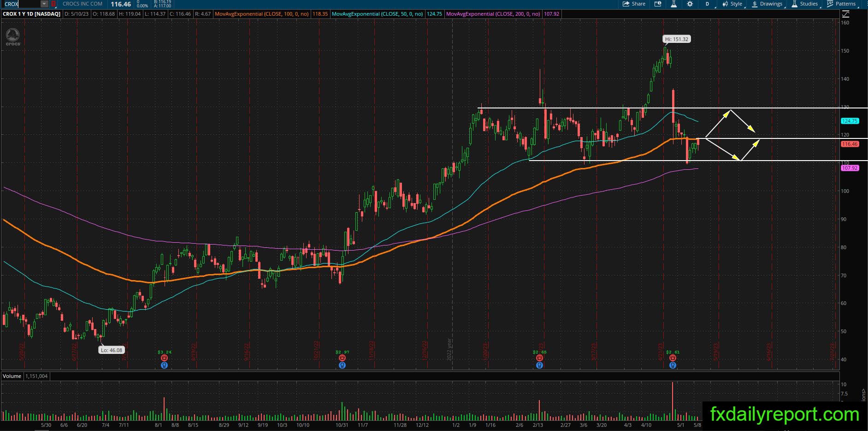
Task: Click the Volume panel label
Action: pos(12,376)
